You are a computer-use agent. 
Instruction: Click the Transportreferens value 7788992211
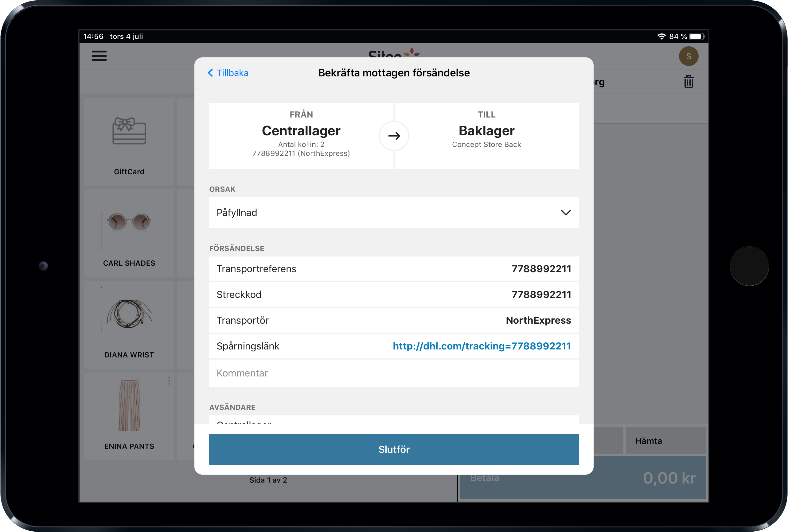541,269
